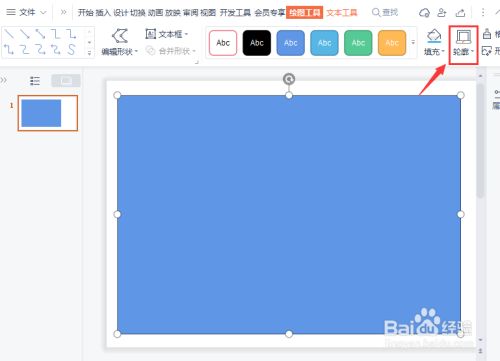Switch to outline list view icon
500x361 pixels.
tap(35, 81)
